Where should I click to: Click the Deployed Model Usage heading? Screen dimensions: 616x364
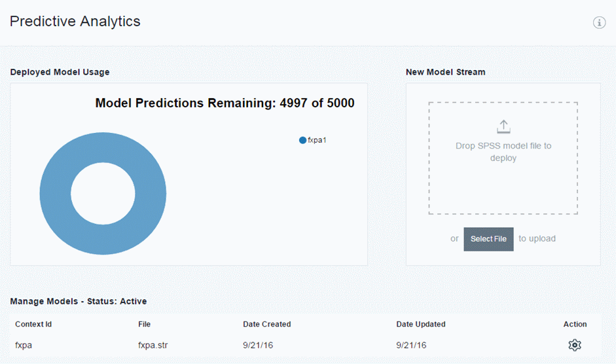tap(60, 72)
